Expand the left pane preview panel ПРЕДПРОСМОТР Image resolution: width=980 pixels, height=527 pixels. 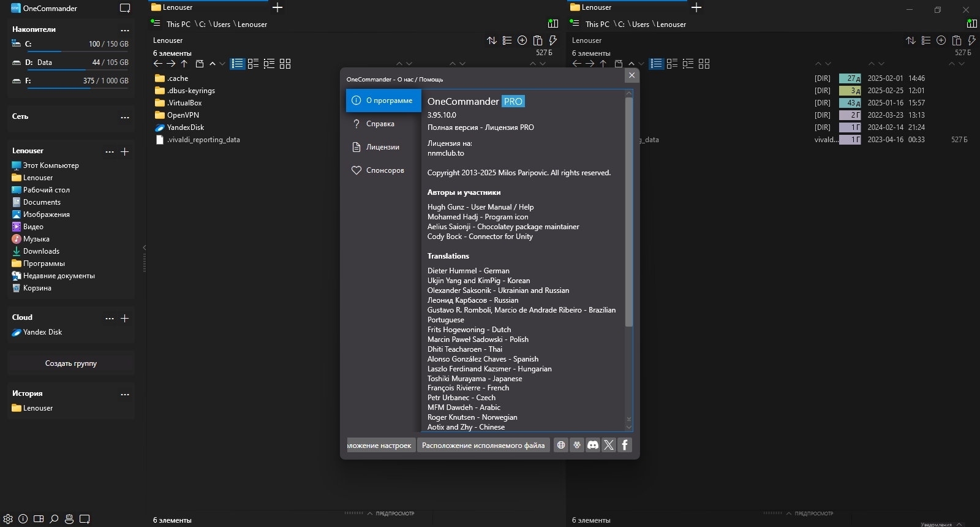391,514
